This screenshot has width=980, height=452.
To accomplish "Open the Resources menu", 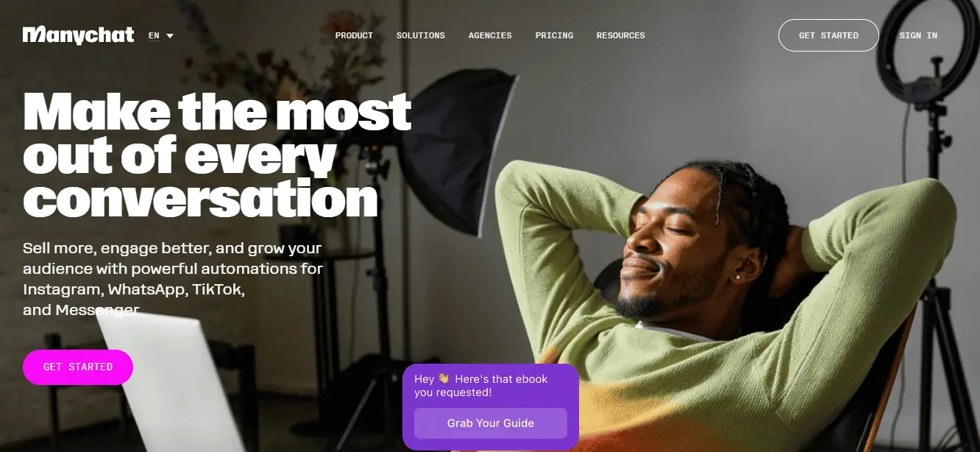I will point(621,35).
